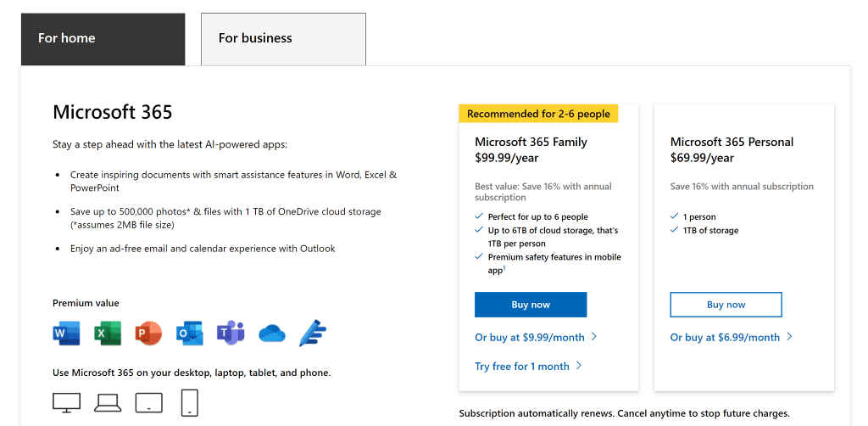Click the OneDrive cloud icon
Screen dimensions: 868x426
(x=271, y=333)
